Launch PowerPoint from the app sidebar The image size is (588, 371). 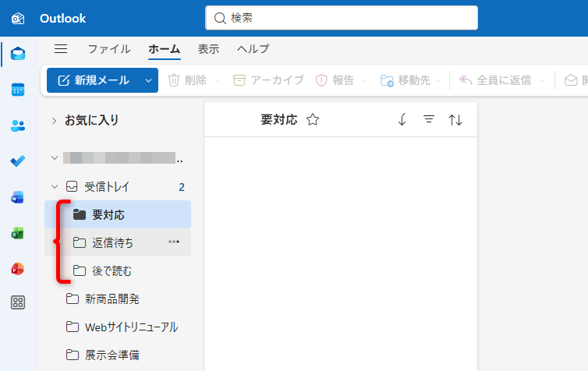(18, 269)
